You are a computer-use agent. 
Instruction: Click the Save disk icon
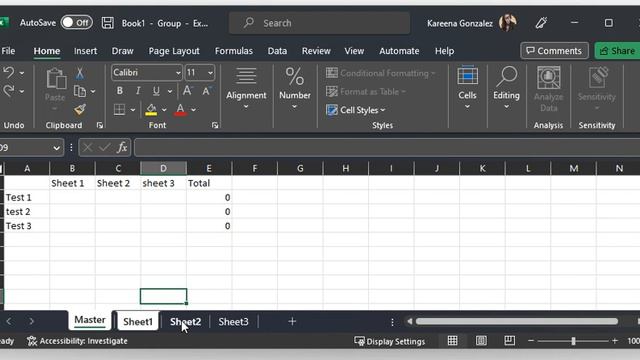tap(108, 23)
